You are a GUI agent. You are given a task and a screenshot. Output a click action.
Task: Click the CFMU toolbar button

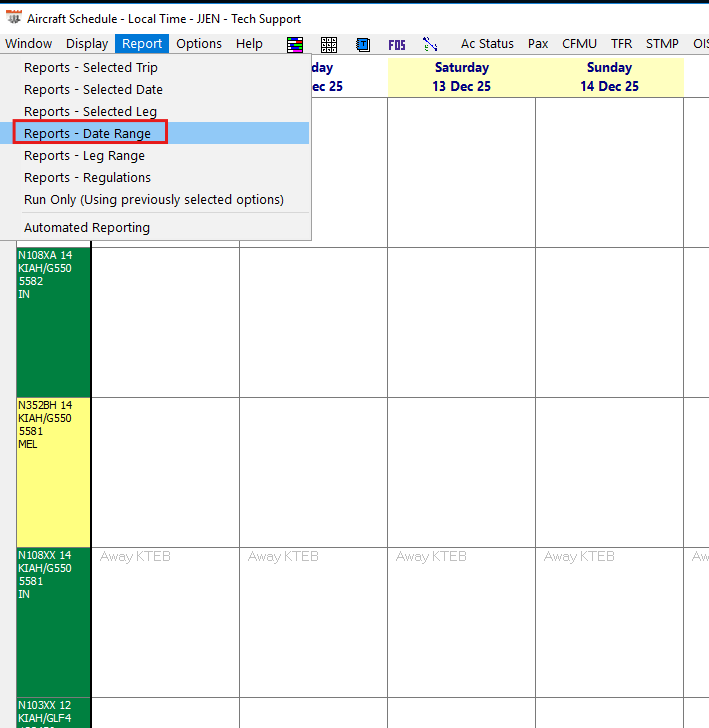pos(580,43)
